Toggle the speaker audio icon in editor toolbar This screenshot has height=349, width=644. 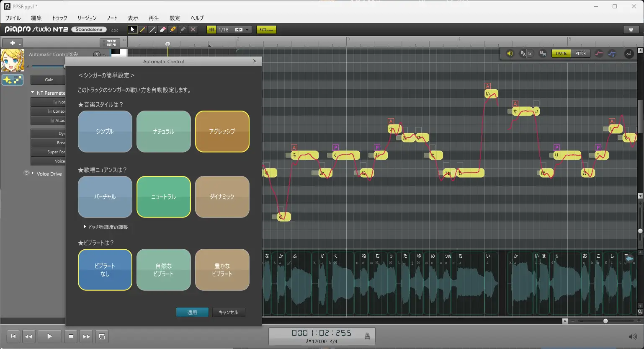tap(509, 54)
